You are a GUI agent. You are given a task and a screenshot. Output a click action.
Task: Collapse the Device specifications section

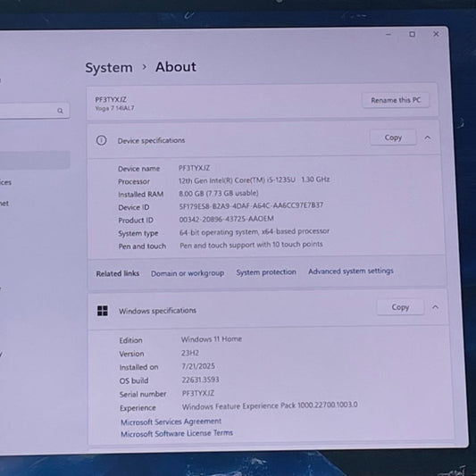pos(428,138)
